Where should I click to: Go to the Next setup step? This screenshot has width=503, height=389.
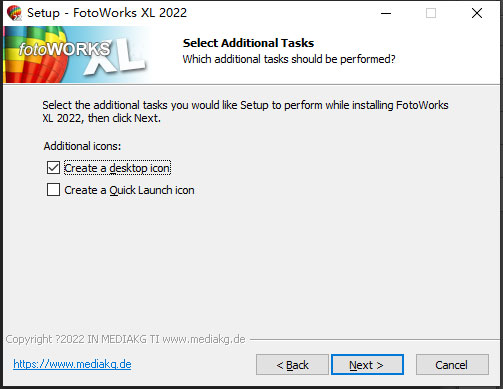pos(367,365)
